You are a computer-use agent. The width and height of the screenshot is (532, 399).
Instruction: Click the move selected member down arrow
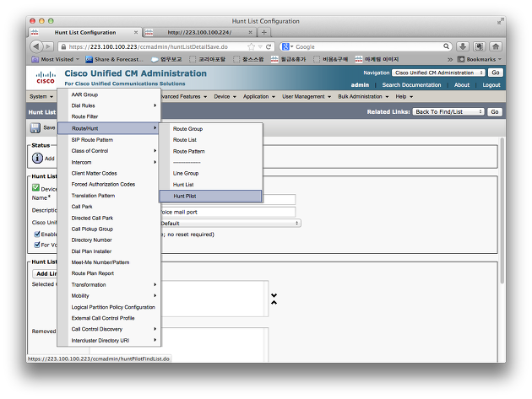[274, 295]
